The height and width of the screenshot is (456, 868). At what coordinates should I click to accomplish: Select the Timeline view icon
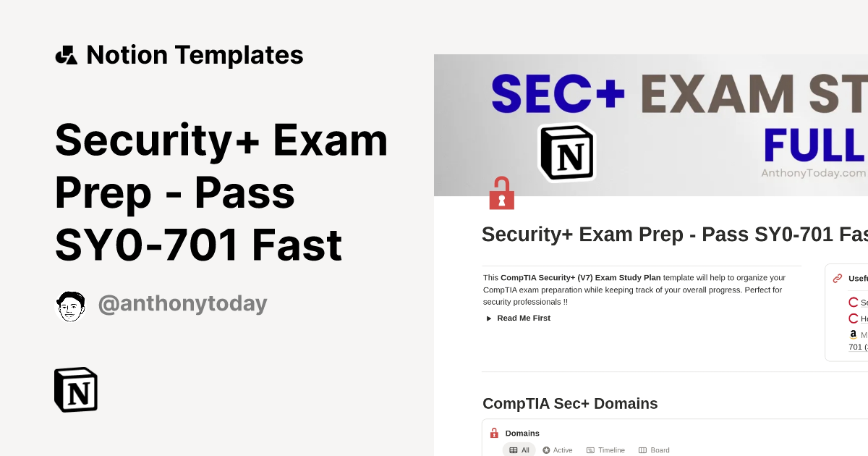coord(590,449)
